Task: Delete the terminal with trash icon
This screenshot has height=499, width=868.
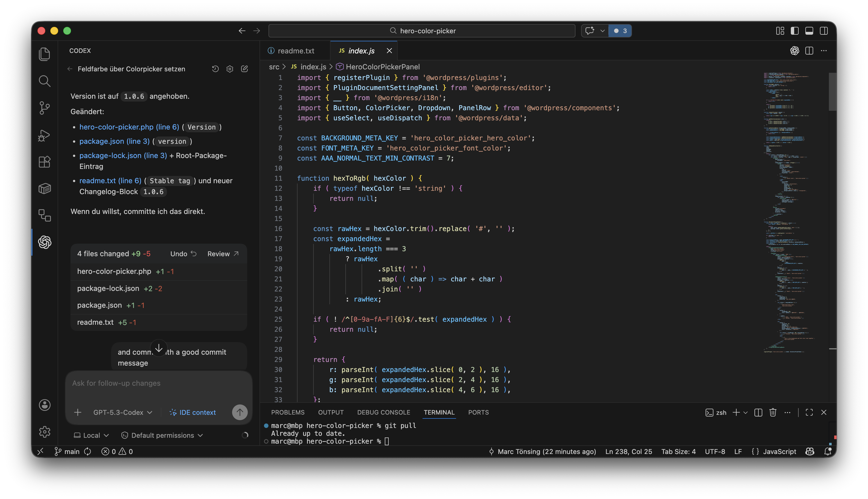Action: tap(773, 412)
